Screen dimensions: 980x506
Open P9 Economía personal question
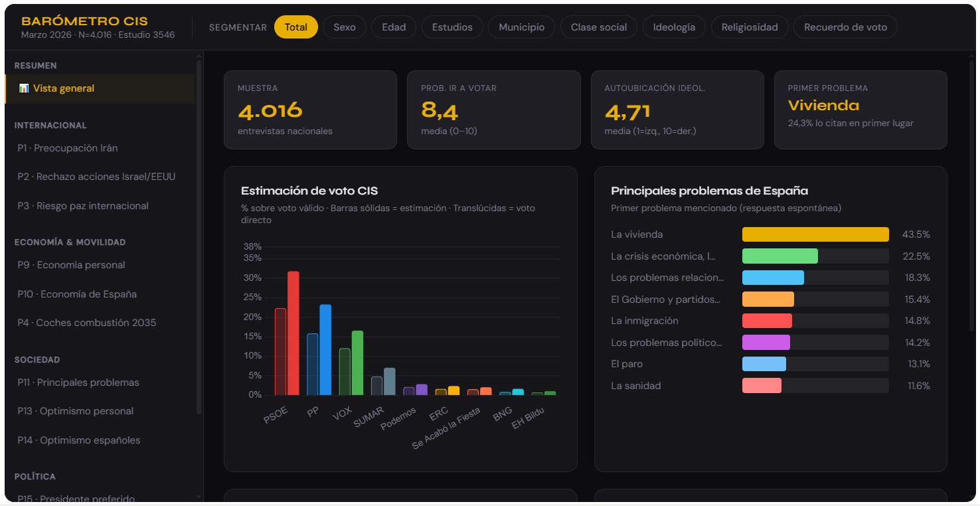(71, 265)
